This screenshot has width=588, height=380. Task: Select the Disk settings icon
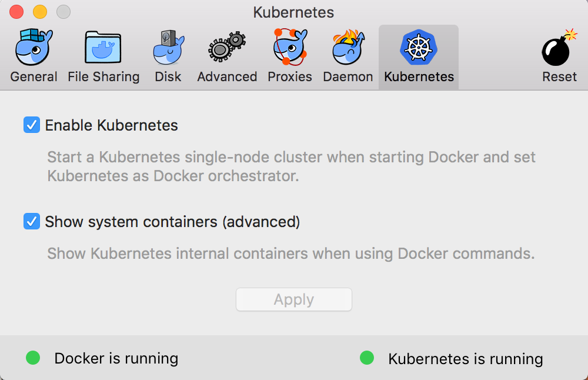point(168,48)
